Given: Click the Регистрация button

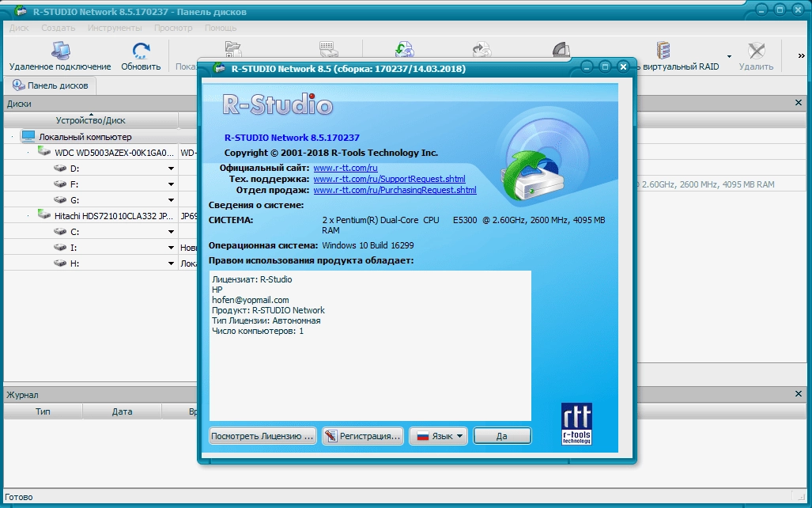Looking at the screenshot, I should pos(362,436).
